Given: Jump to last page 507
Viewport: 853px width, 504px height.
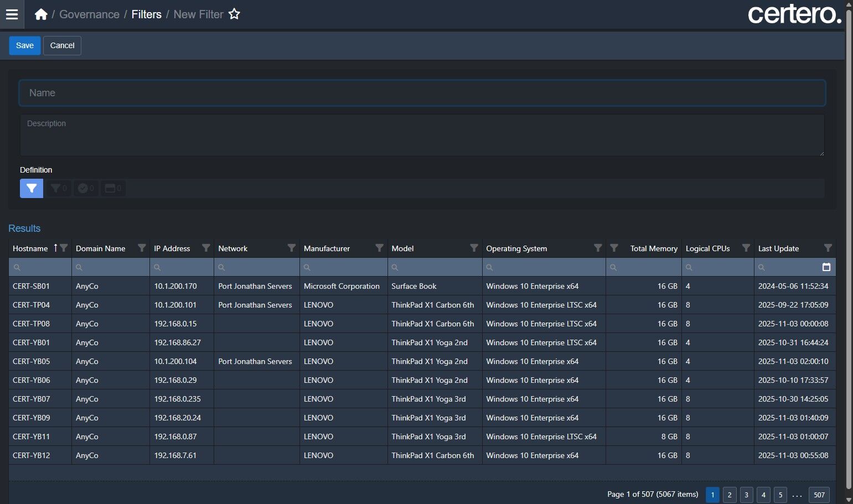Looking at the screenshot, I should pos(819,495).
